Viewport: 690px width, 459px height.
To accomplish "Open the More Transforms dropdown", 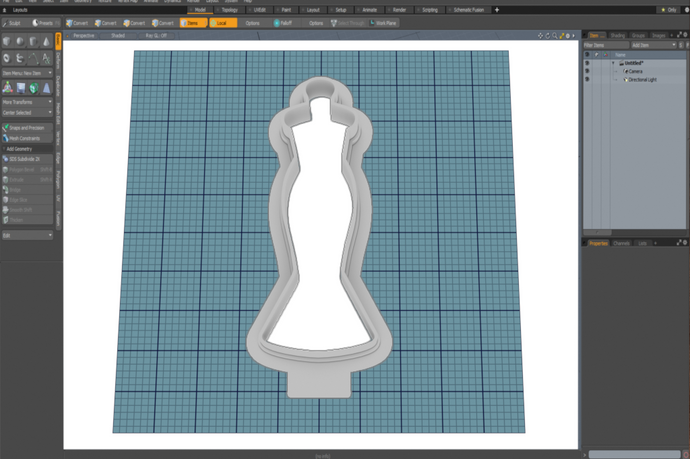I will [x=27, y=102].
